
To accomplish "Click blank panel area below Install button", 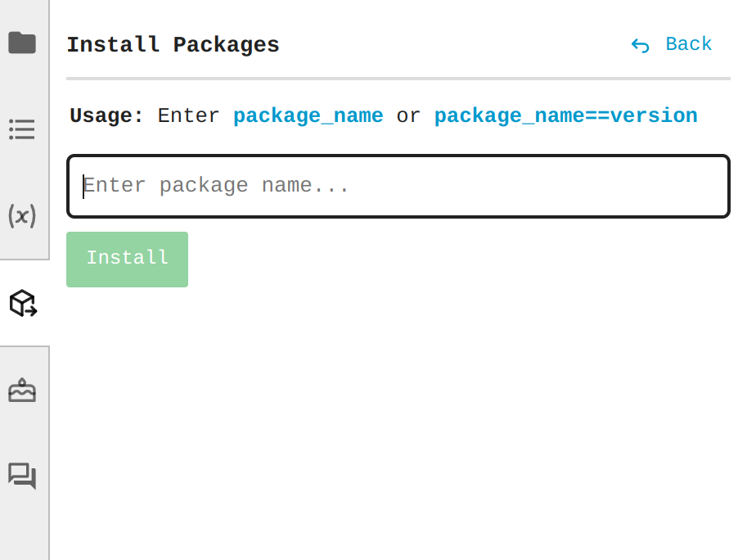I will 398,409.
